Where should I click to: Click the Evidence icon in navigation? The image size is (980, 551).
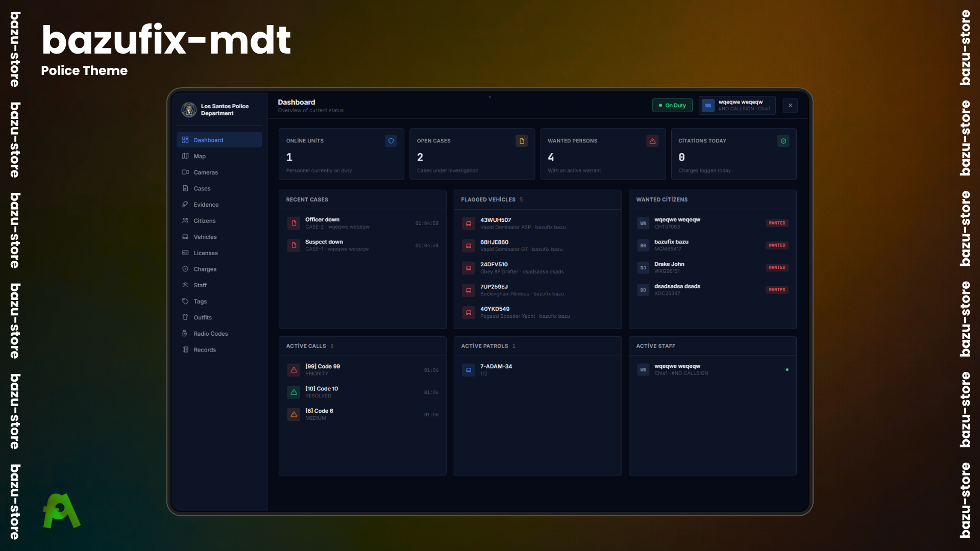coord(185,205)
